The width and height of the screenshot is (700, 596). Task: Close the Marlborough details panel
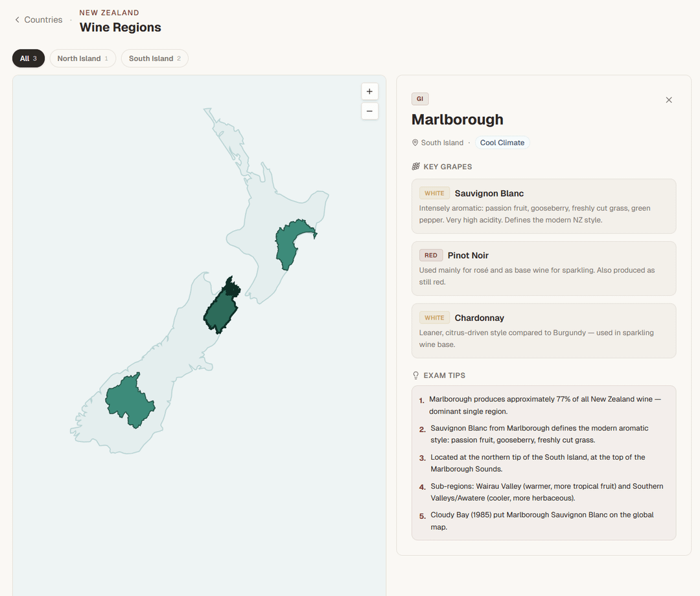pyautogui.click(x=669, y=100)
